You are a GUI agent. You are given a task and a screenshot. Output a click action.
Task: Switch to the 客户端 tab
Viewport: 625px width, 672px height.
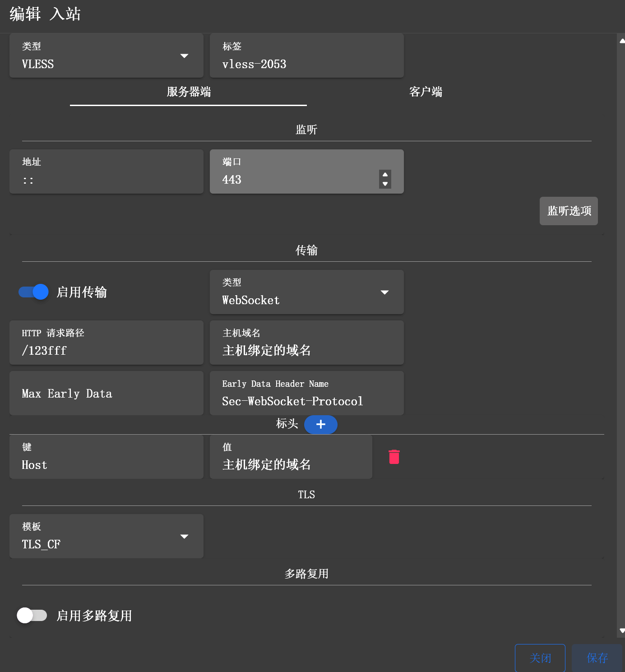pyautogui.click(x=425, y=92)
